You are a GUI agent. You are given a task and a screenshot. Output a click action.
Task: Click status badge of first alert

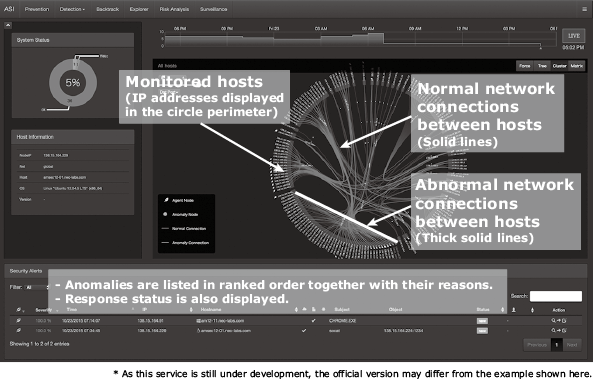pyautogui.click(x=482, y=321)
